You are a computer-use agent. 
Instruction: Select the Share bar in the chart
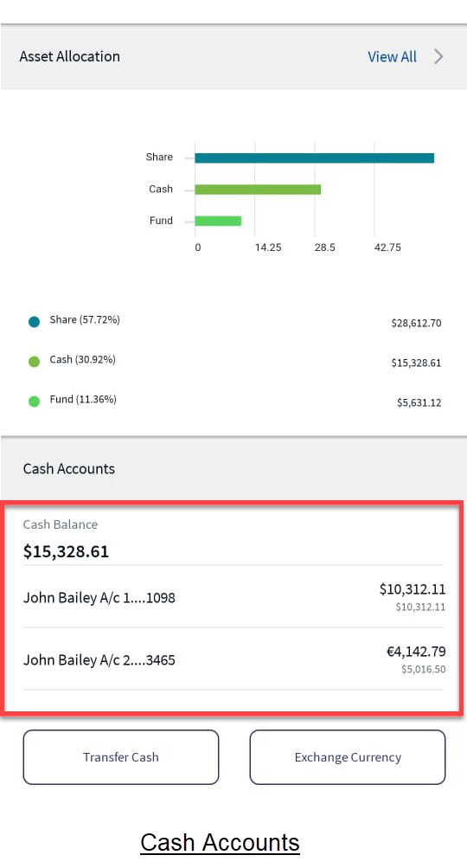(314, 158)
